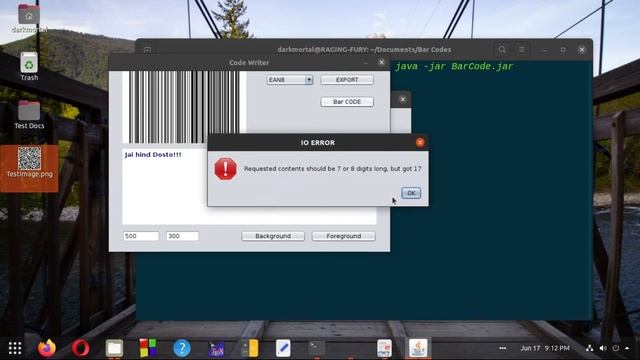Image resolution: width=640 pixels, height=360 pixels.
Task: Open the darkmortal home folder on desktop
Action: 29,18
